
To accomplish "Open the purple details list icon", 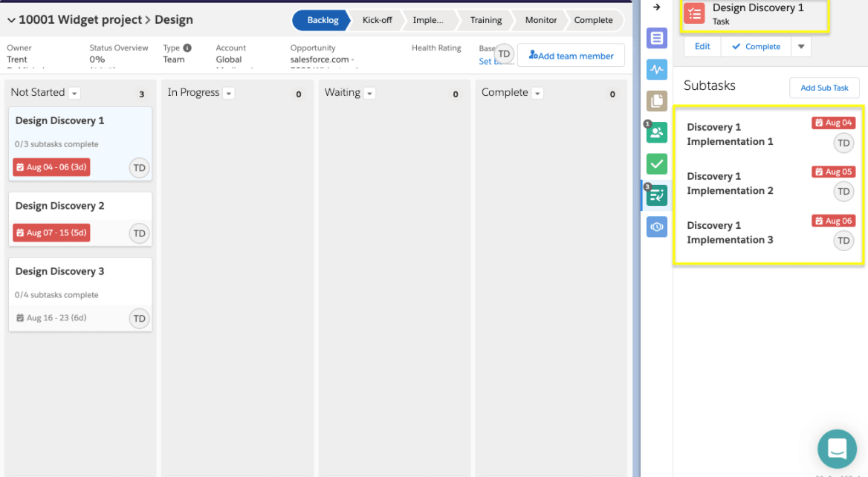I will click(x=656, y=38).
